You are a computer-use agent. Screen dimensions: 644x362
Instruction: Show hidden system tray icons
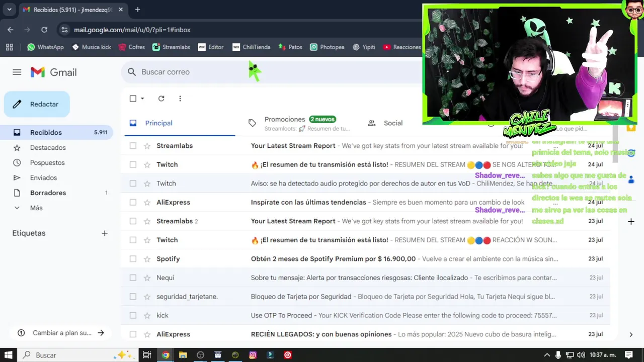coord(547,355)
